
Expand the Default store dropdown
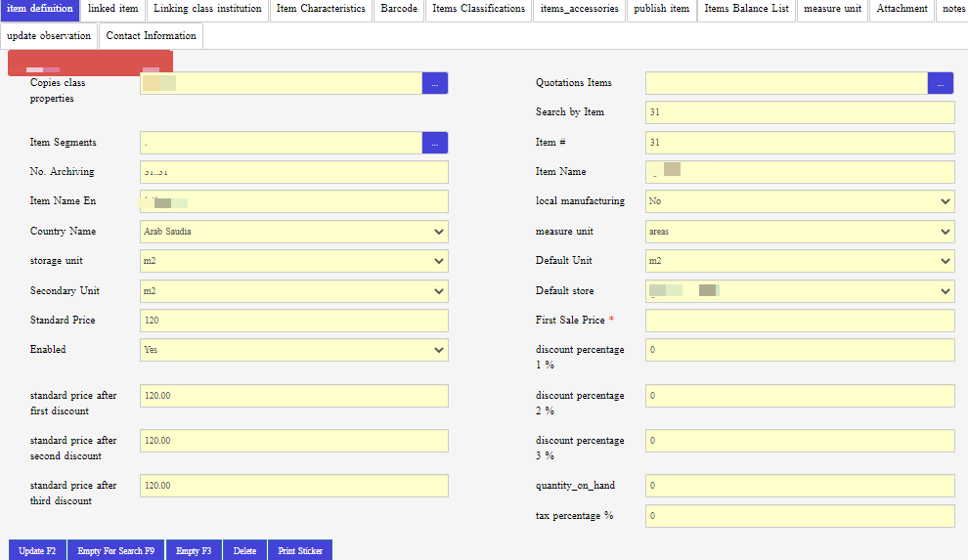point(799,291)
